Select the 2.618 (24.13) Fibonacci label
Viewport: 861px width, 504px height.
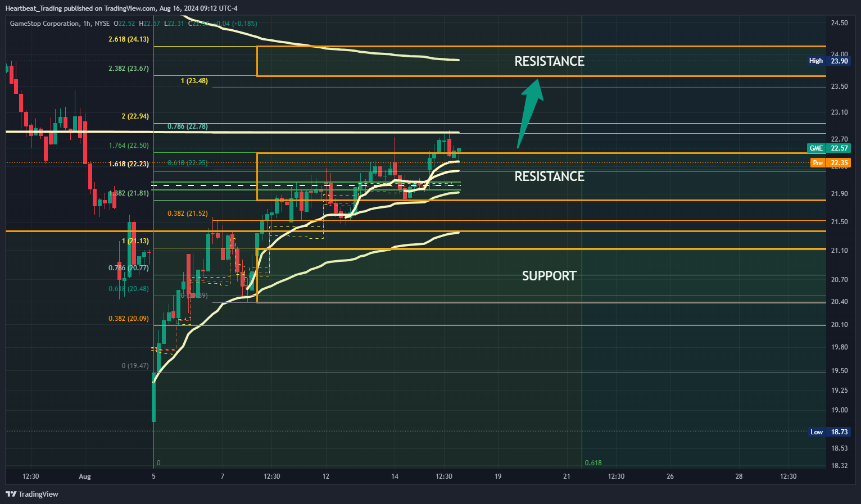pyautogui.click(x=129, y=39)
